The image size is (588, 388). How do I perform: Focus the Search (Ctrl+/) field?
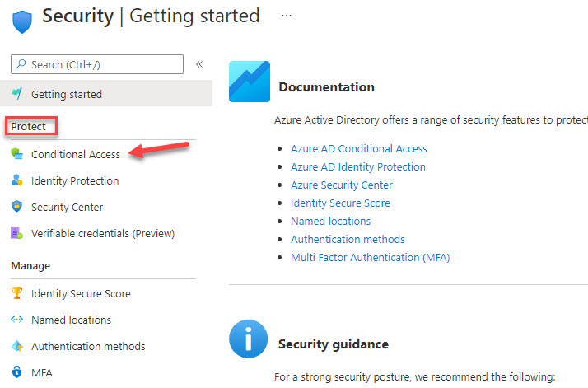coord(97,64)
